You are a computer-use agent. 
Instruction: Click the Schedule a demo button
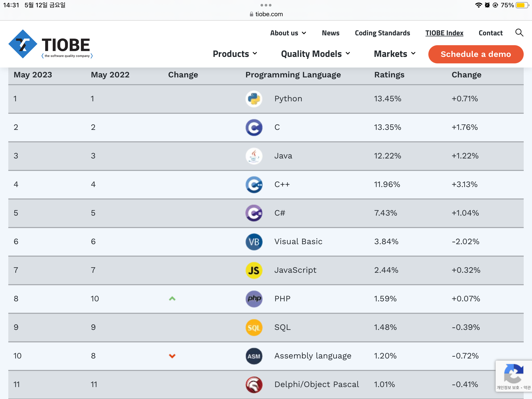click(476, 54)
